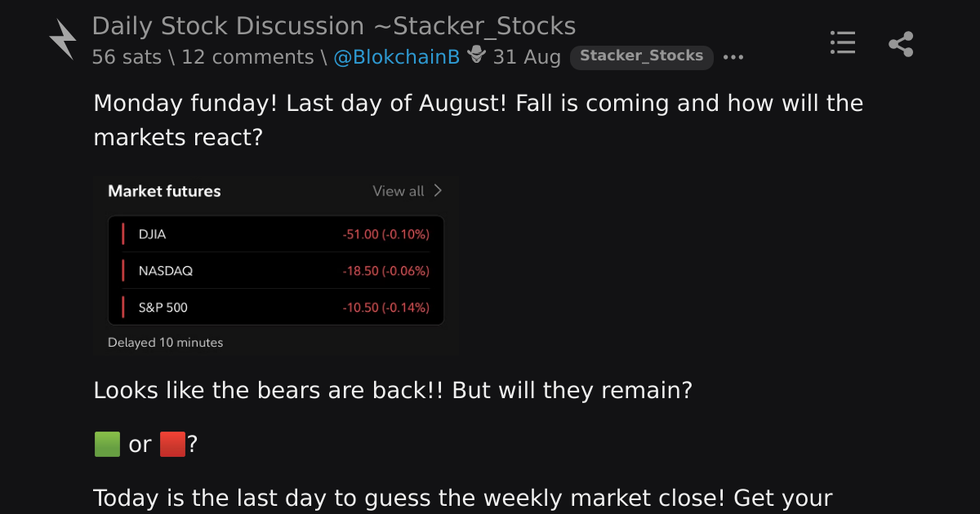
Task: Click the 31 Aug timestamp
Action: (527, 57)
